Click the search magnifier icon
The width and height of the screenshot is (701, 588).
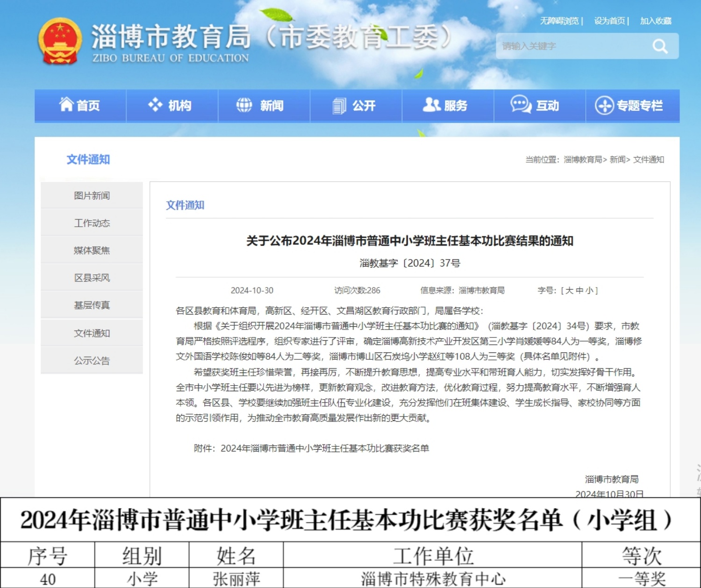[x=659, y=46]
